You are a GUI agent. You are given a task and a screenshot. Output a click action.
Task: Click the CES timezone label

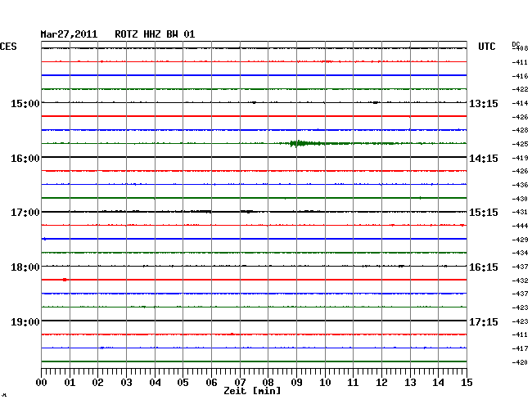8,47
